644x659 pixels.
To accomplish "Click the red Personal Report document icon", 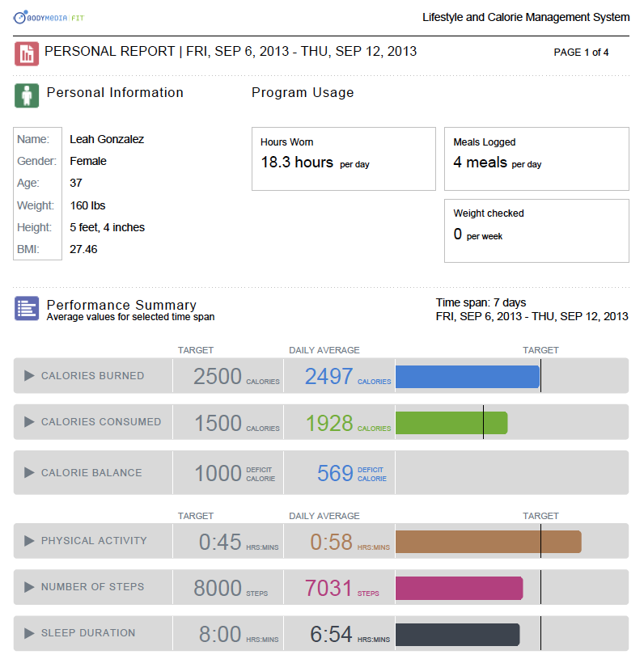I will (27, 53).
